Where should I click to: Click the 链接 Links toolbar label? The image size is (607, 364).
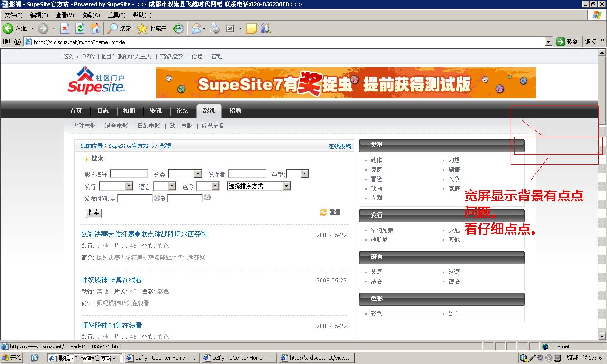[590, 42]
